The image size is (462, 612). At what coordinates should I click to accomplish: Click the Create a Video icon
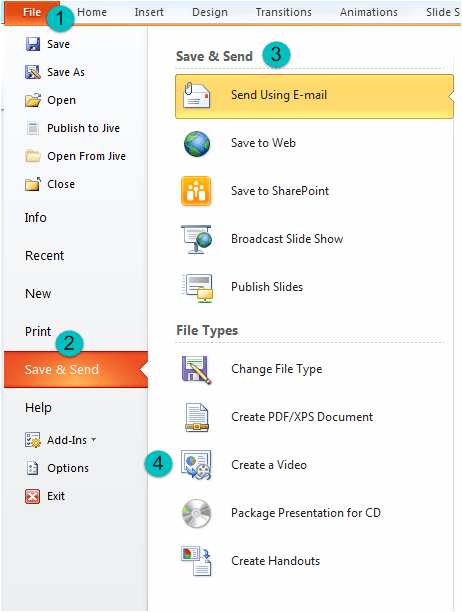pyautogui.click(x=196, y=465)
